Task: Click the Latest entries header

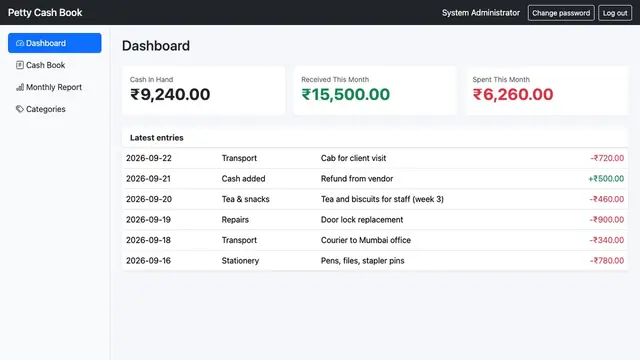Action: click(157, 138)
